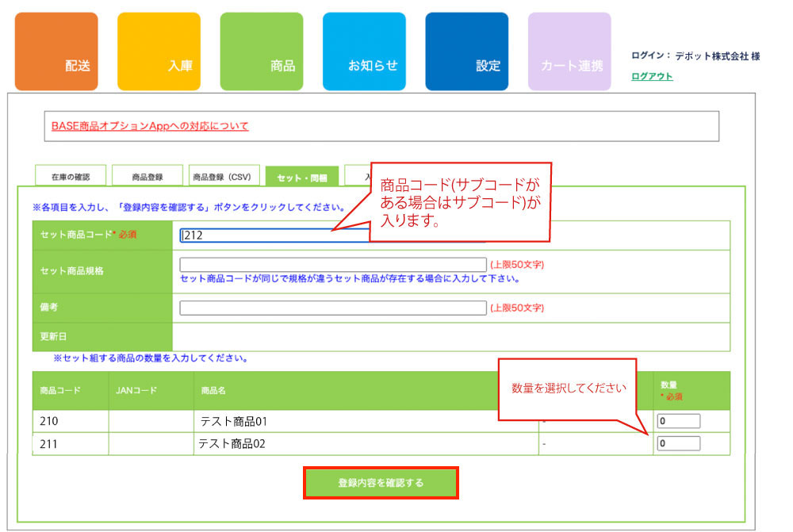Click product code 211 in the table
The width and height of the screenshot is (793, 532).
point(49,443)
